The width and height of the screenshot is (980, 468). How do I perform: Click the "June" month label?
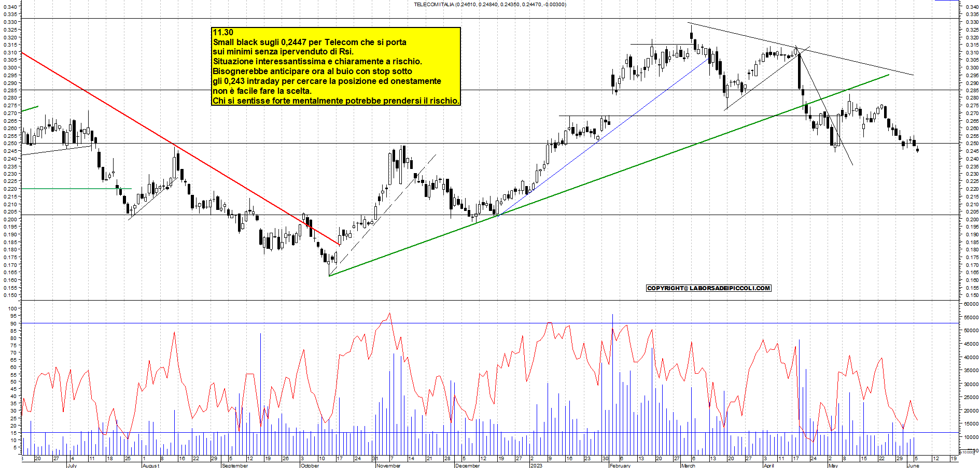pos(913,465)
